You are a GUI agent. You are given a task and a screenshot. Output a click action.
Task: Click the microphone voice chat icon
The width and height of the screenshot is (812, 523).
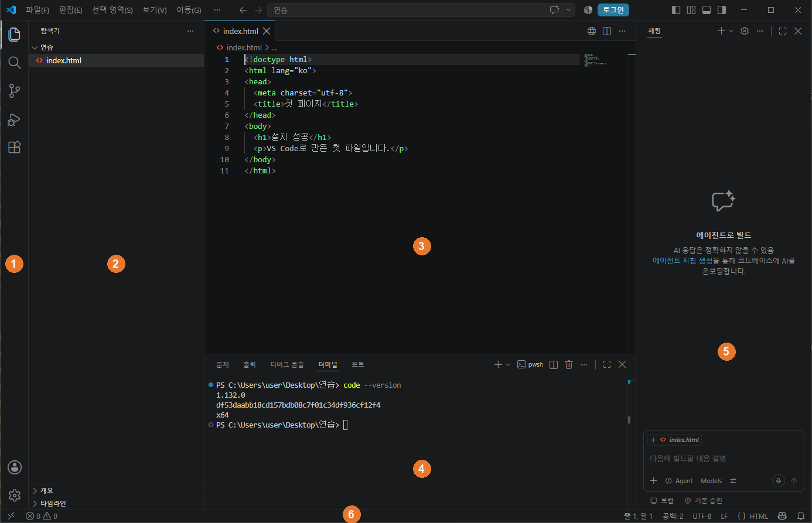click(778, 481)
